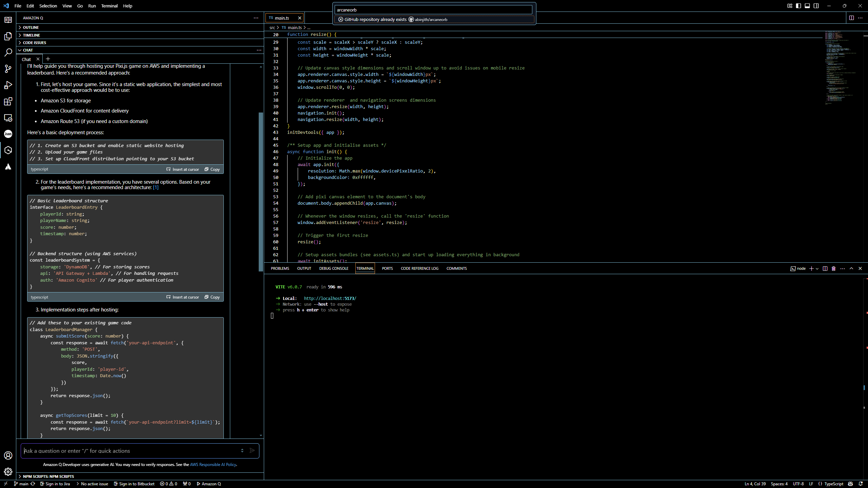
Task: Open the Run and Debug view
Action: (8, 85)
